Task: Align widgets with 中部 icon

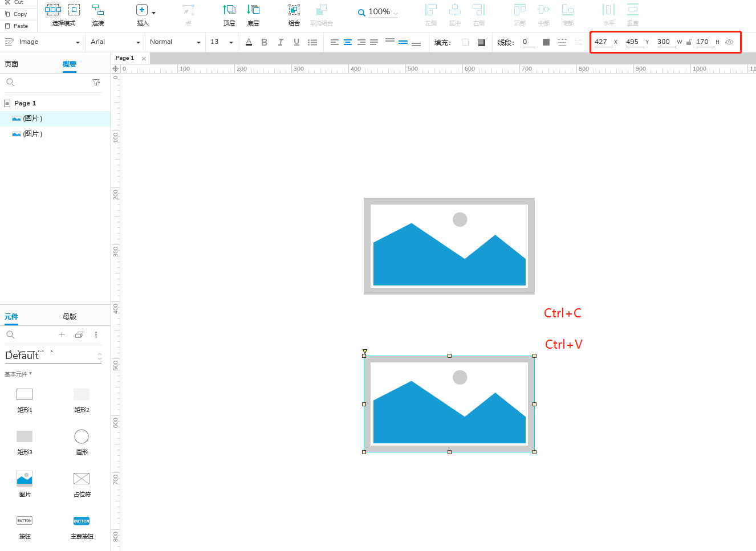Action: 544,10
